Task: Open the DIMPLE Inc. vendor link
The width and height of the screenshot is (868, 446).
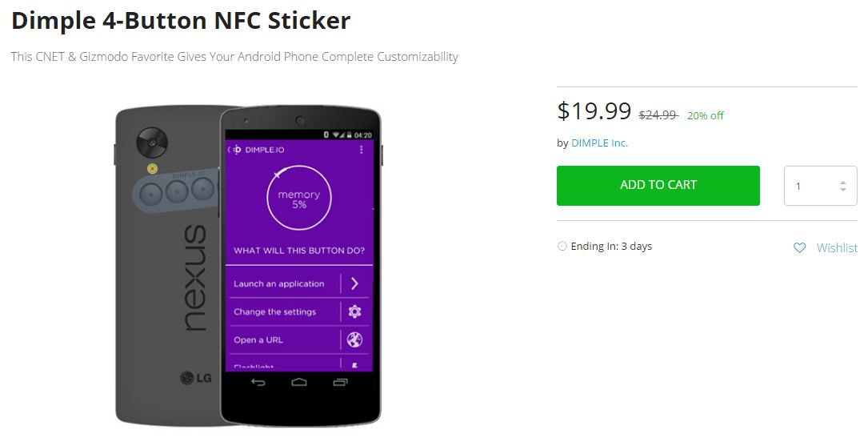Action: click(x=599, y=143)
